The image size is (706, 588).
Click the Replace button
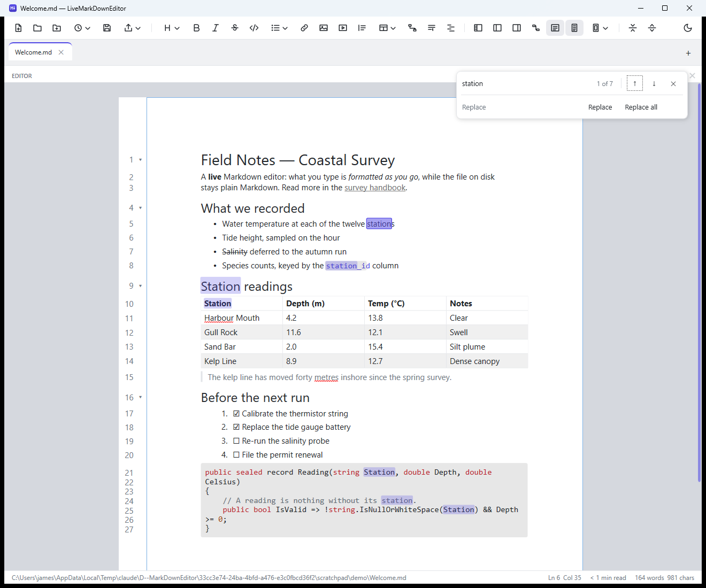(x=600, y=107)
